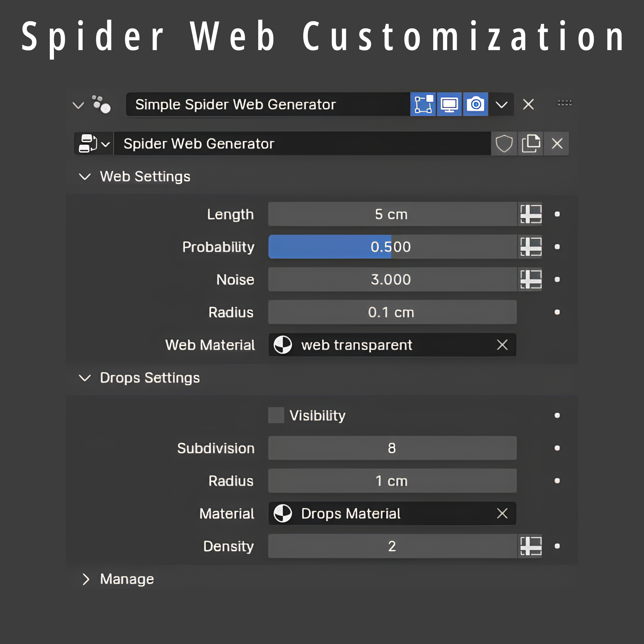
Task: Toggle attribute input icon for Probability
Action: click(531, 247)
